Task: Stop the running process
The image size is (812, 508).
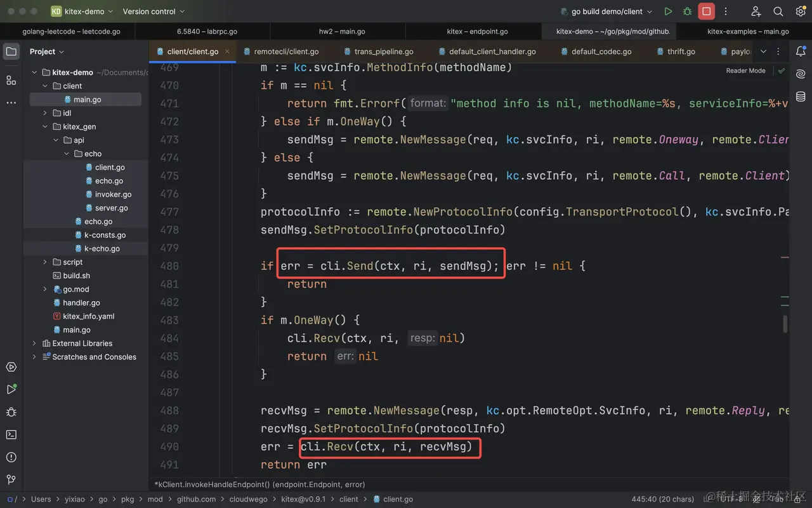Action: point(706,11)
